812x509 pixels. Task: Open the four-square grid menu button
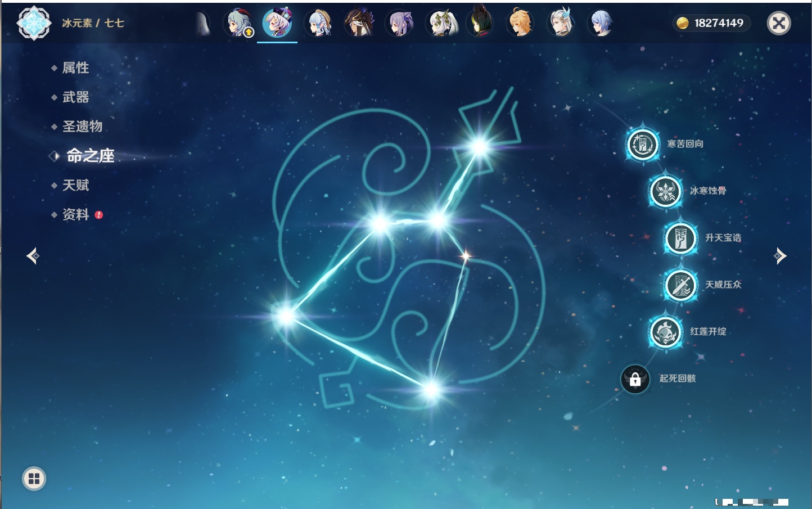pos(34,479)
